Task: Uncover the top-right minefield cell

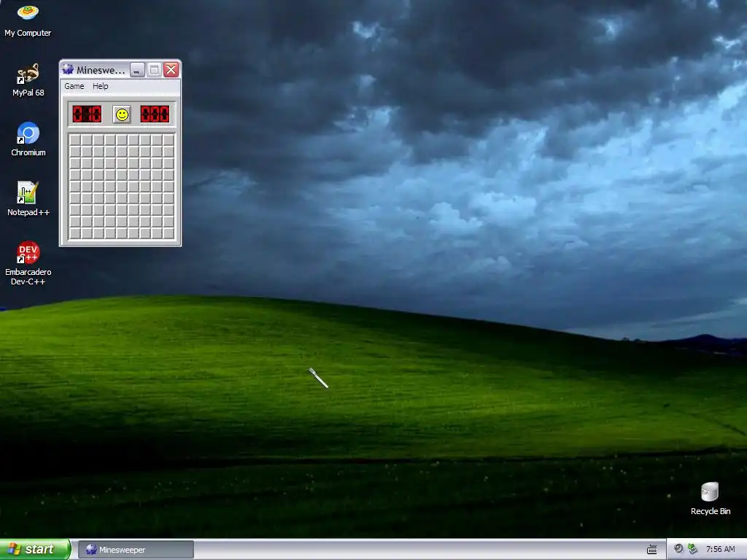Action: pyautogui.click(x=169, y=140)
